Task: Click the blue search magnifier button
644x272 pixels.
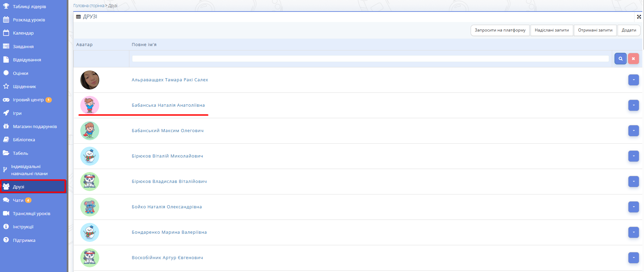Action: point(620,59)
